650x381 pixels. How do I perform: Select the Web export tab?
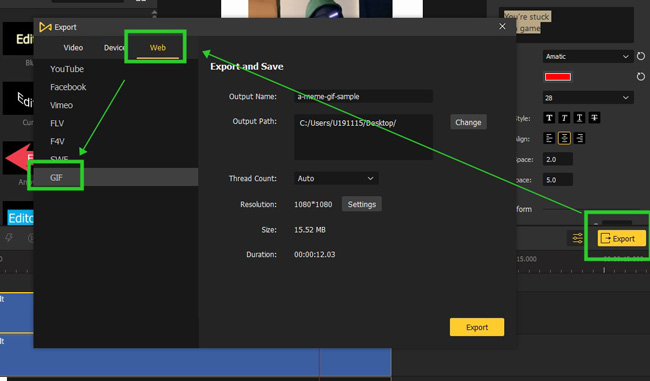(158, 48)
